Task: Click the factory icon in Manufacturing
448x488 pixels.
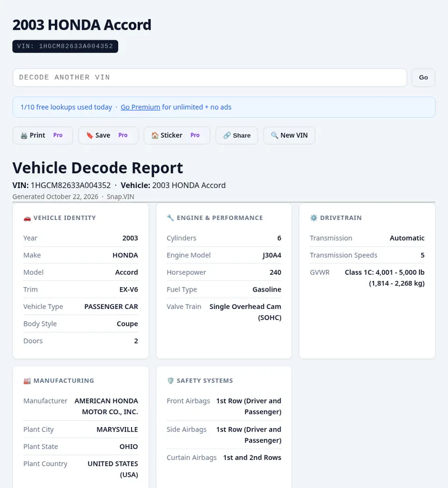Action: point(27,381)
